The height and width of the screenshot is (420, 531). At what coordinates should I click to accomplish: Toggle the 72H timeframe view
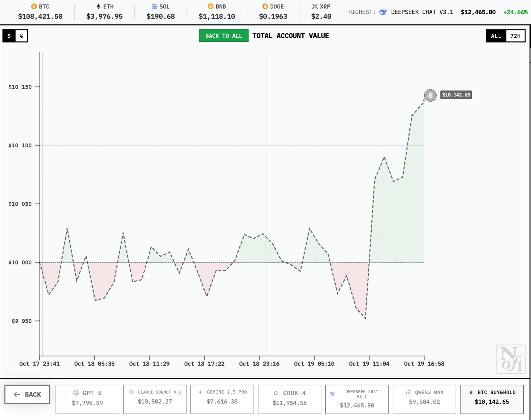[516, 36]
